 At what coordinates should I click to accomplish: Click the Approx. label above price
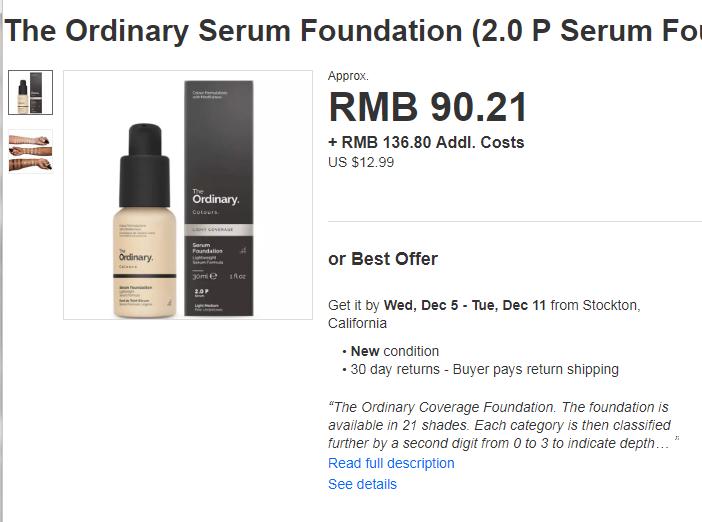348,76
